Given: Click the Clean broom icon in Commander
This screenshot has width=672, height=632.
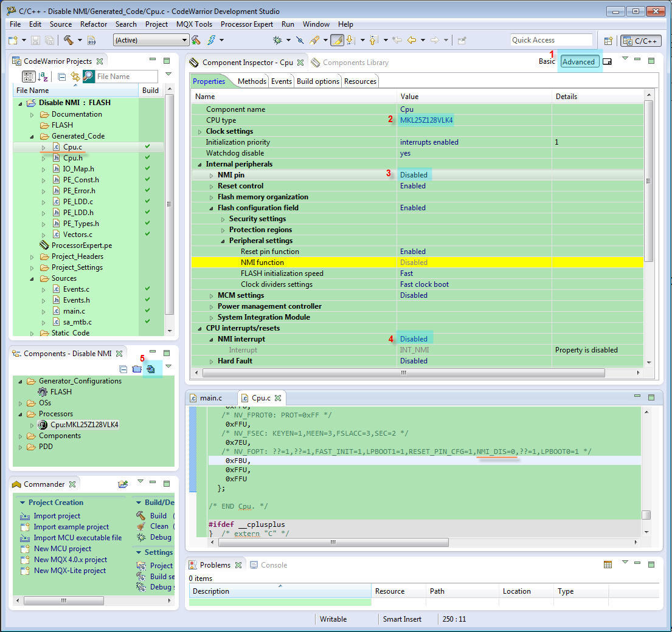Looking at the screenshot, I should (140, 526).
